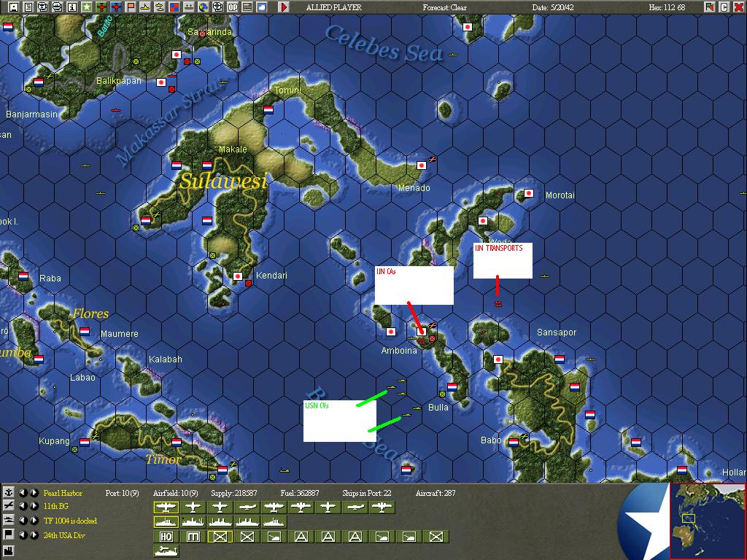Screen dimensions: 747x560
Task: Open the globe icon in toolbar
Action: point(204,7)
